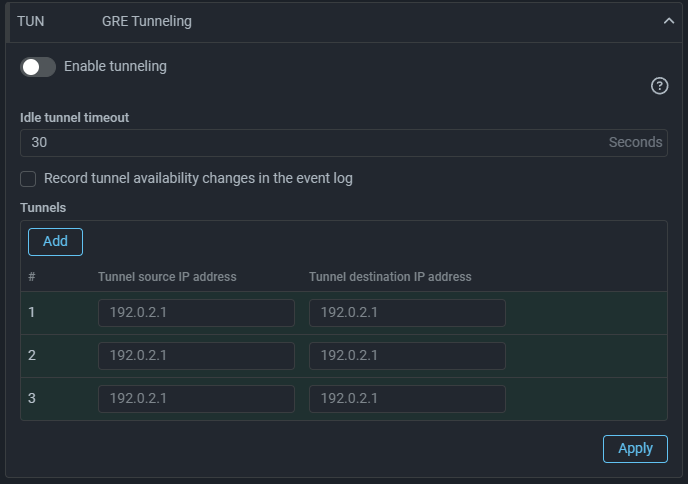Select tunnel 1 source IP address field
688x484 pixels.
coord(196,313)
